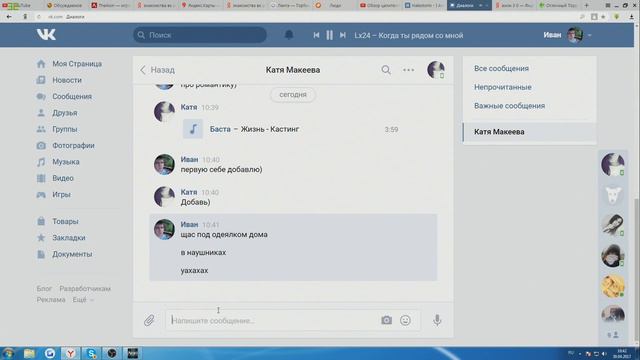Screen dimensions: 640x360
Task: Open Моя Страница in sidebar
Action: pyautogui.click(x=77, y=64)
